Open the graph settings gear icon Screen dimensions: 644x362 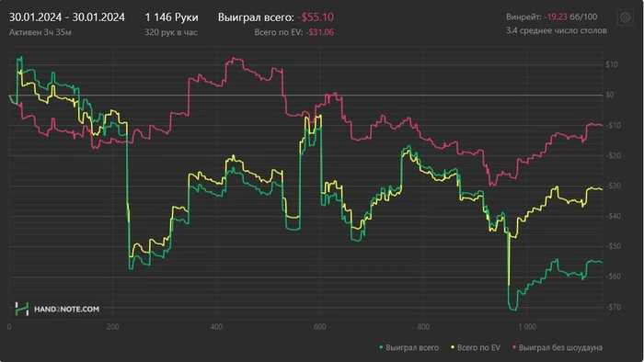point(625,17)
